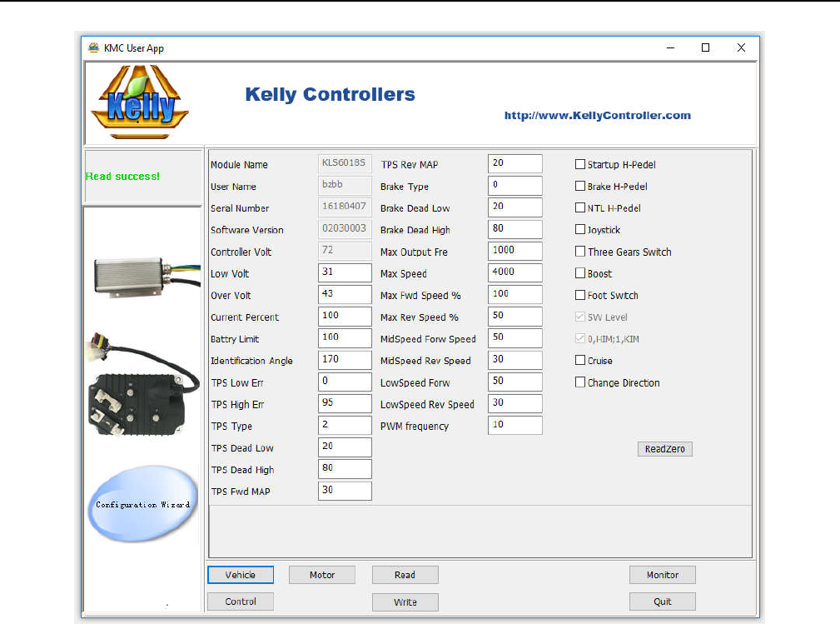
Task: Click the TPS Dead Low field
Action: point(345,447)
